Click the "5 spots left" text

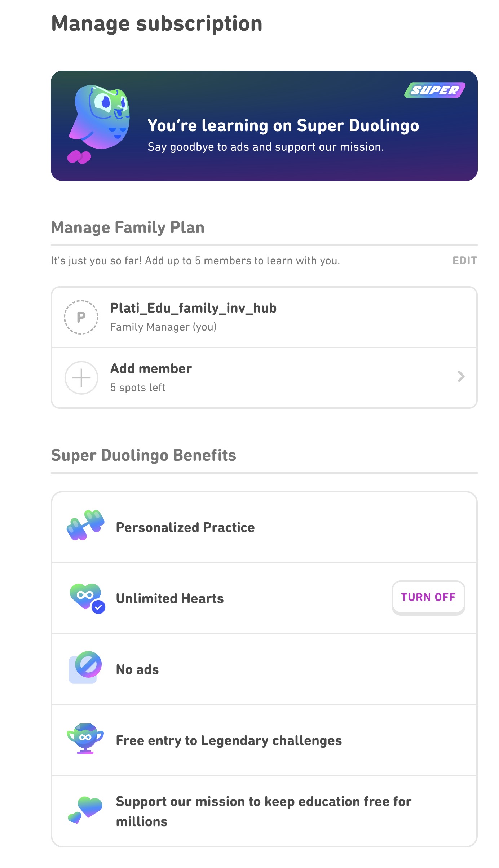point(138,387)
